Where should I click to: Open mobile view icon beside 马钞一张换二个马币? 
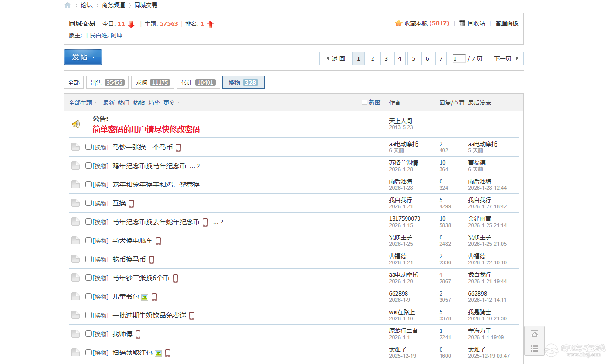(178, 147)
